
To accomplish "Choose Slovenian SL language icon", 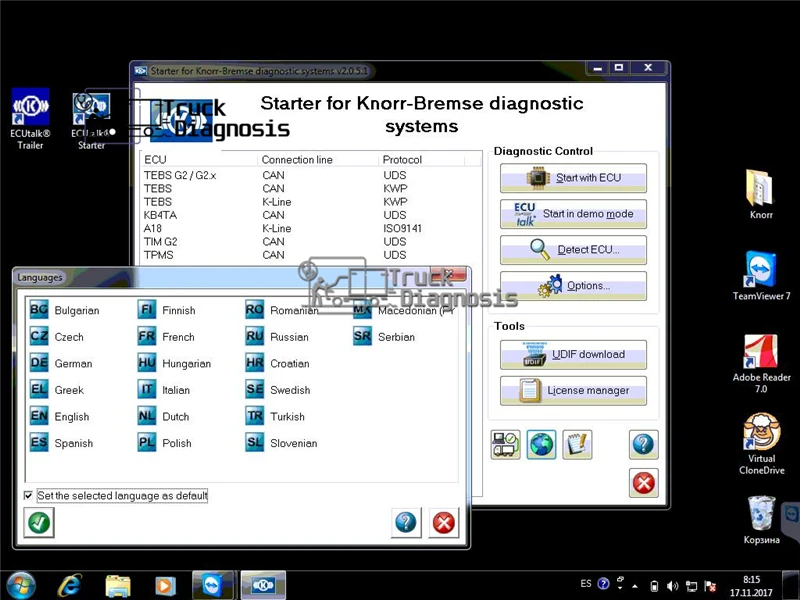I will [x=255, y=442].
